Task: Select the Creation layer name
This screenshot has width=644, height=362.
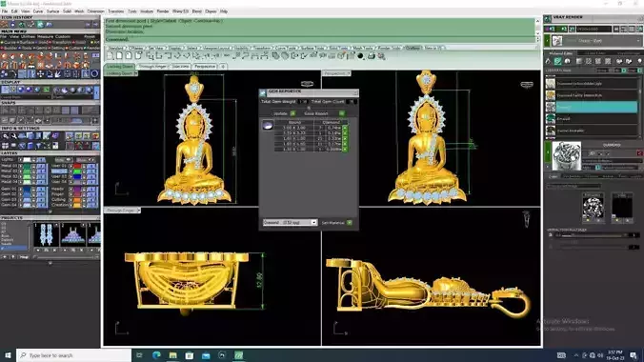Action: point(60,205)
